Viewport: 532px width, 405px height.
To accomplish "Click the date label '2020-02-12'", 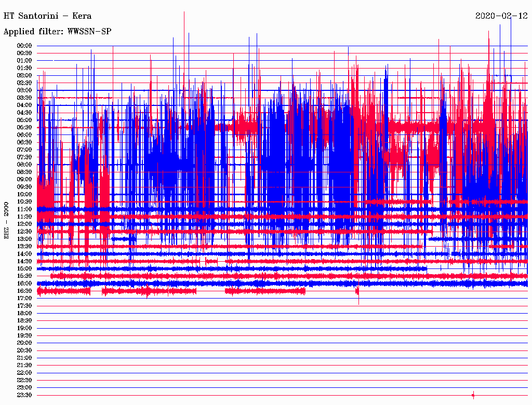I will click(x=501, y=16).
